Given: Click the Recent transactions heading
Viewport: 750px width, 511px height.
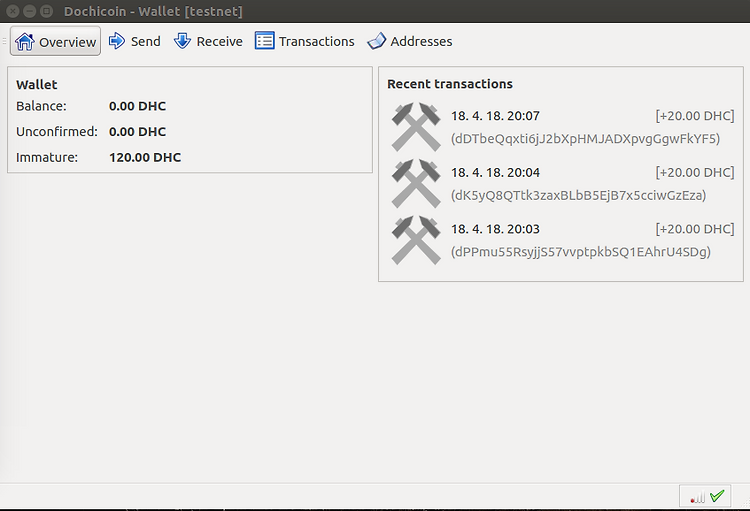Looking at the screenshot, I should pyautogui.click(x=450, y=84).
